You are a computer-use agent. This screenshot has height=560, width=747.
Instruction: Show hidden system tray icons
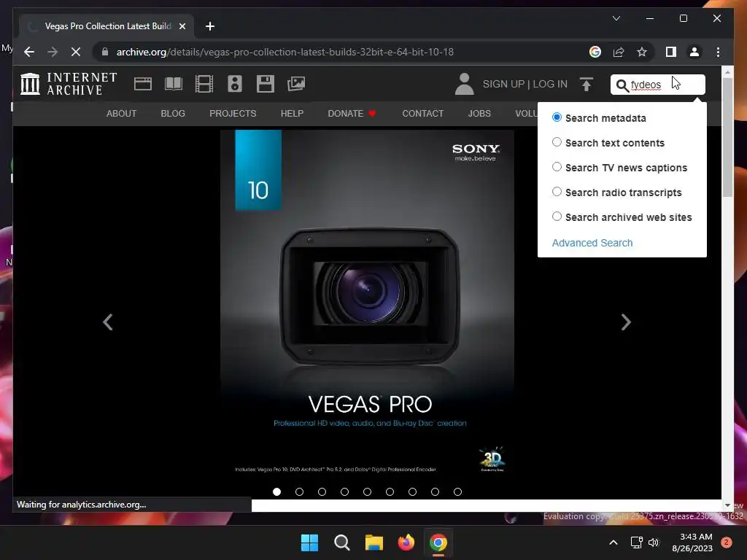coord(613,542)
